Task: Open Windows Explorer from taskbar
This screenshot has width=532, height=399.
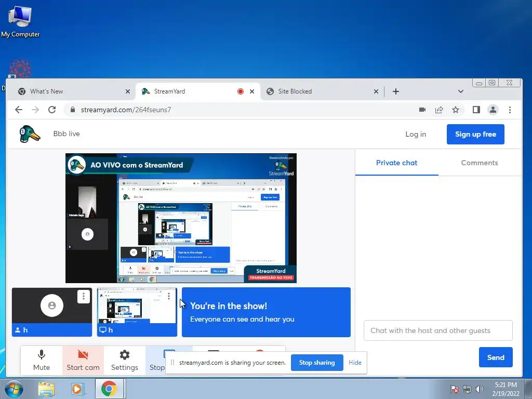Action: [x=46, y=389]
